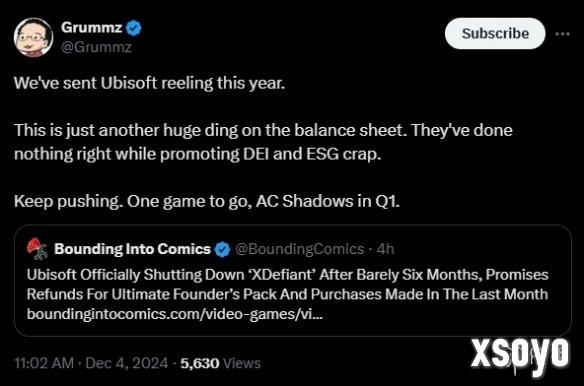Open the quoted XDefiant shutdown headline

(288, 284)
